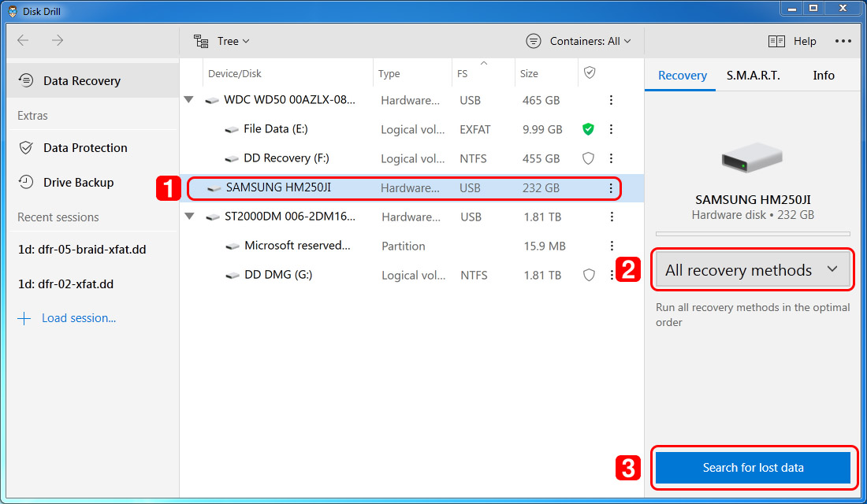Open the three-dot more options menu in toolbar
The image size is (867, 504).
[x=843, y=41]
